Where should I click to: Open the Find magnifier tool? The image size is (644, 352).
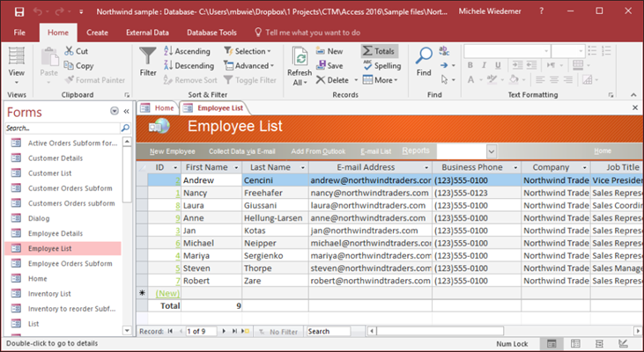[x=424, y=62]
